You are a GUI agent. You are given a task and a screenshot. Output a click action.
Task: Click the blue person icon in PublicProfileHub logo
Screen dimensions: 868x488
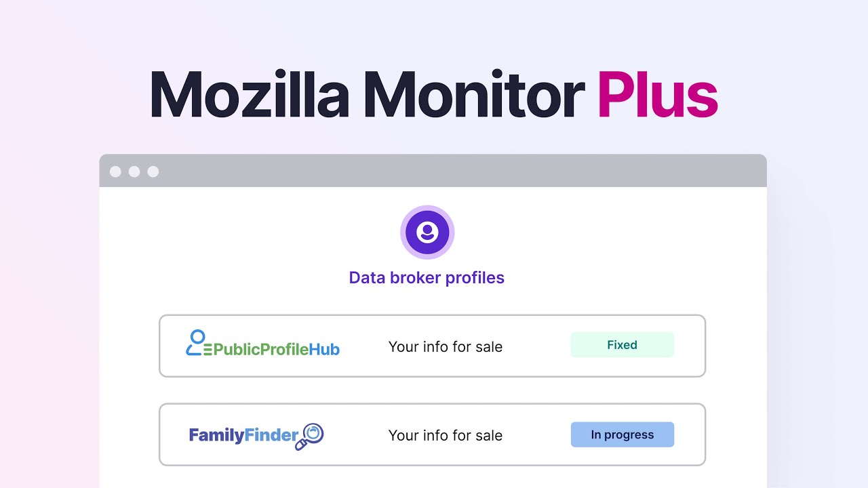coord(197,343)
